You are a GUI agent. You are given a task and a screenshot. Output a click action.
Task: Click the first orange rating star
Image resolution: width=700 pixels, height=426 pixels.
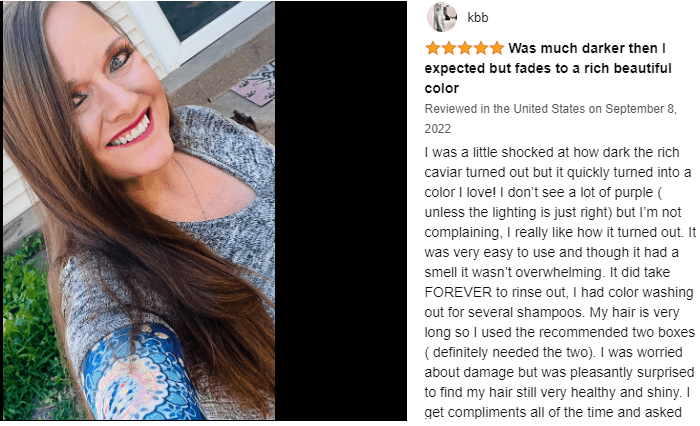click(433, 48)
